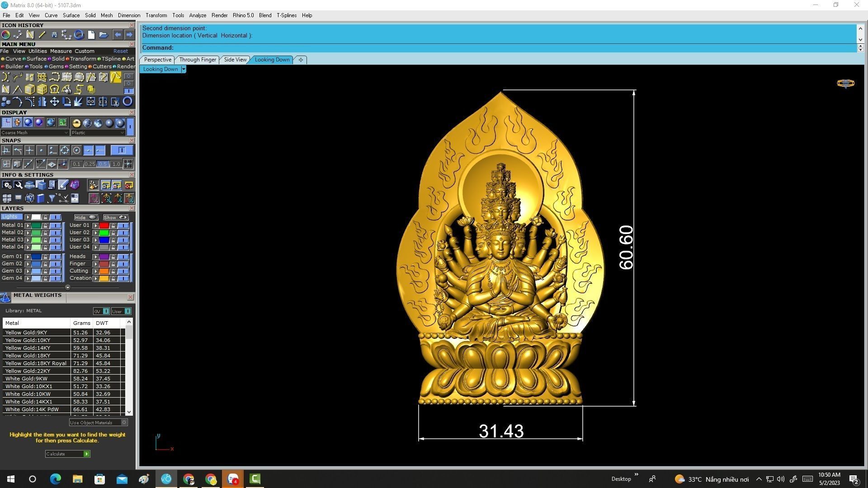
Task: Open File Explorer from the taskbar
Action: (77, 479)
